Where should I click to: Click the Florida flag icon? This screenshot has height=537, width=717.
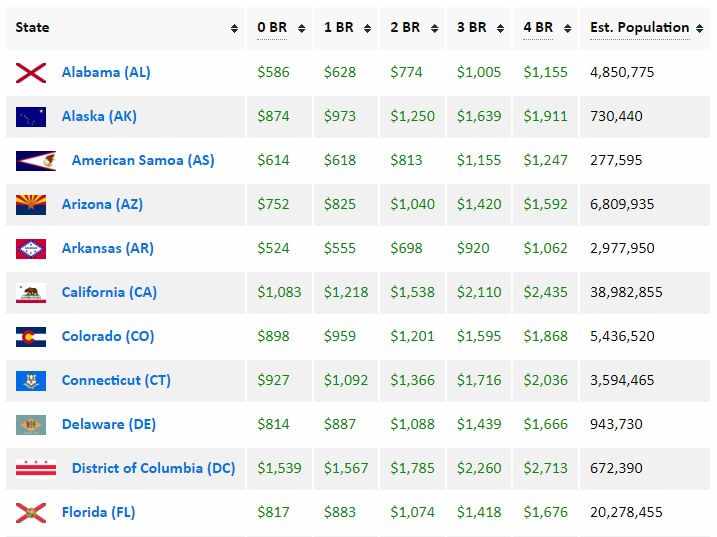[x=31, y=512]
